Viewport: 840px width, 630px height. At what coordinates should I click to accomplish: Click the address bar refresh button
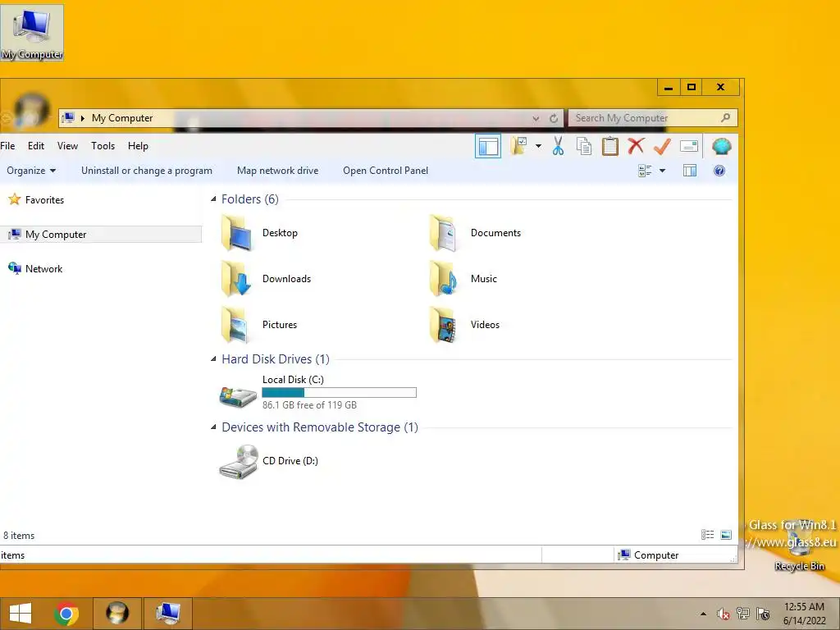[554, 118]
